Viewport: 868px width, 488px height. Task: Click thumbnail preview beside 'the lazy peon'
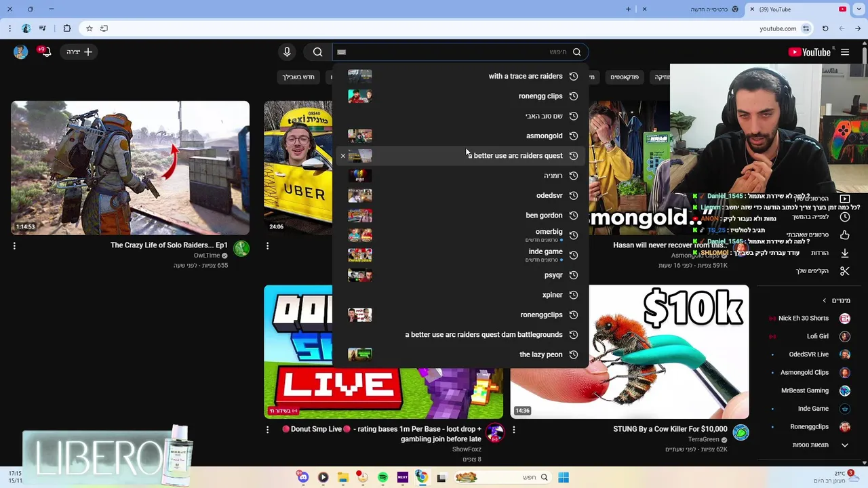[x=360, y=354]
